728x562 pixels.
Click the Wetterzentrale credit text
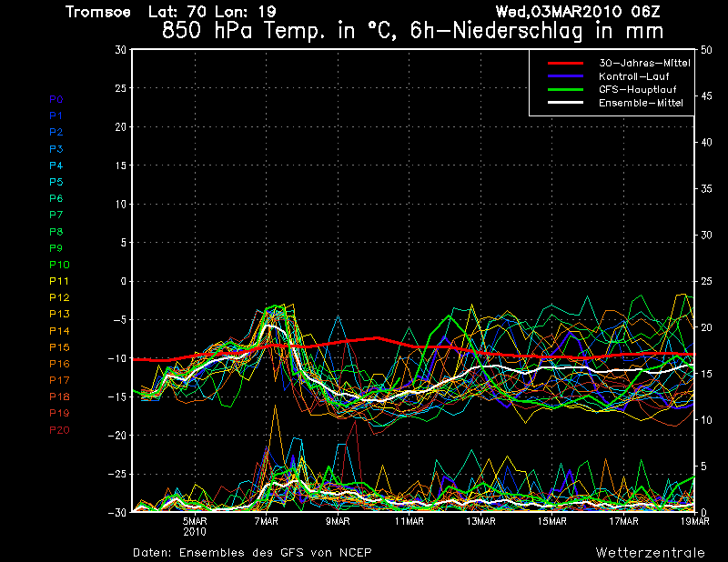tap(650, 552)
